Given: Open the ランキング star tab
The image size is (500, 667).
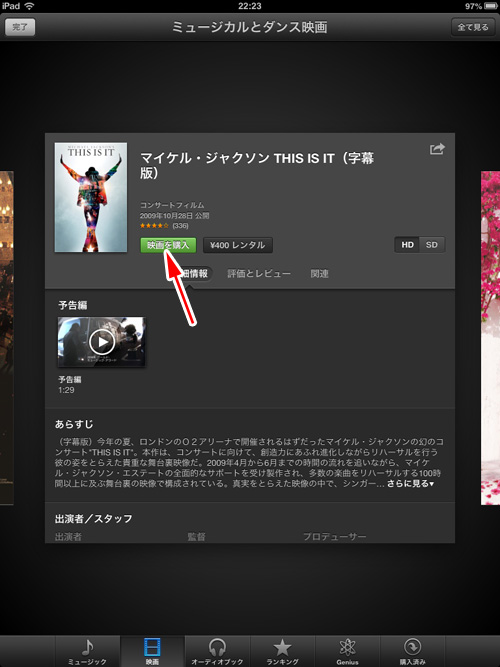Looking at the screenshot, I should [283, 651].
